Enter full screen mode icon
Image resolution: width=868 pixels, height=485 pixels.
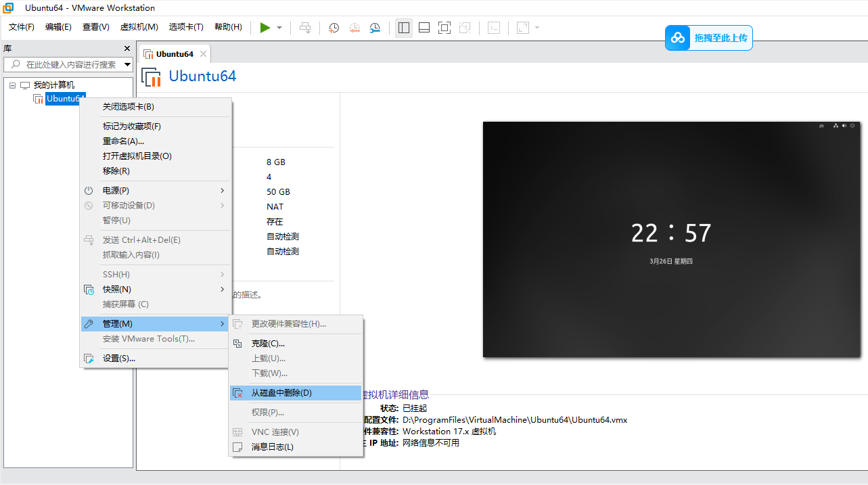click(x=444, y=28)
